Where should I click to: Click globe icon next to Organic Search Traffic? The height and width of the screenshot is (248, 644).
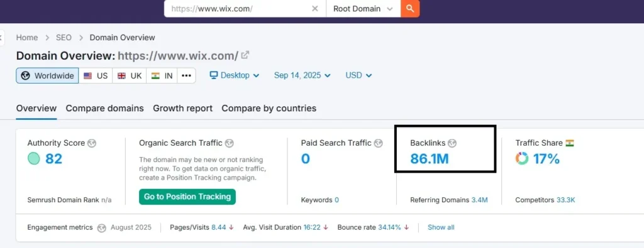pyautogui.click(x=230, y=143)
